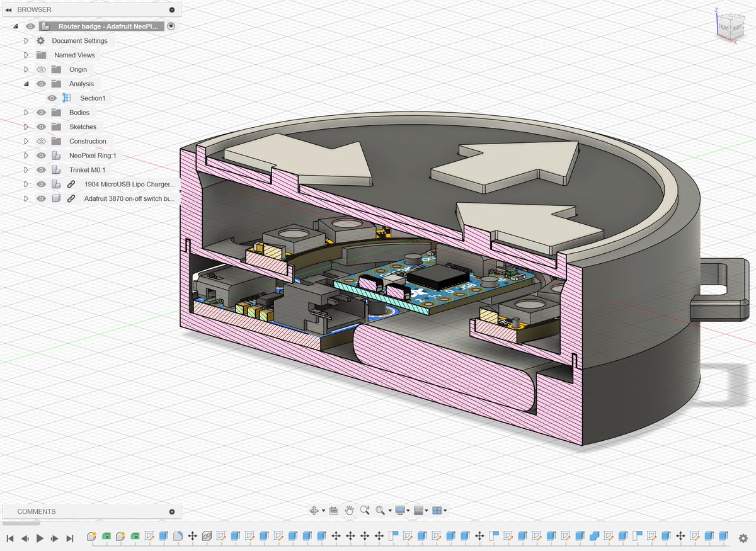Select the Pan hand tool
The height and width of the screenshot is (551, 756).
point(349,510)
